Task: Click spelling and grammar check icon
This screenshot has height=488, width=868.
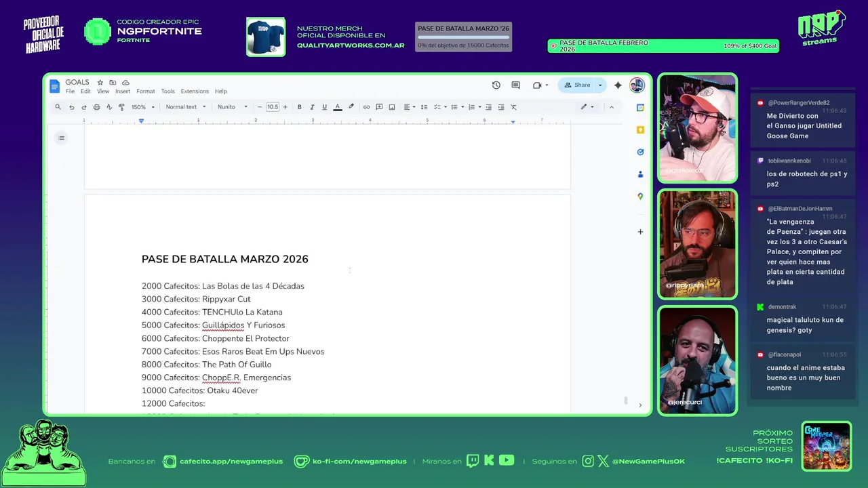Action: [108, 107]
